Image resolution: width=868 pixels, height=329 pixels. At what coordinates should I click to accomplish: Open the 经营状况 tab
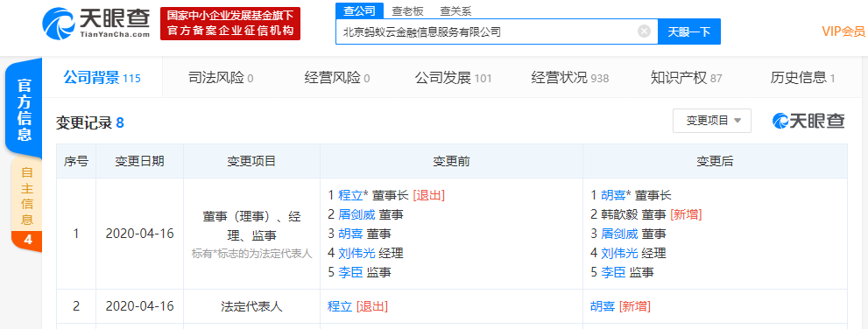(x=570, y=78)
